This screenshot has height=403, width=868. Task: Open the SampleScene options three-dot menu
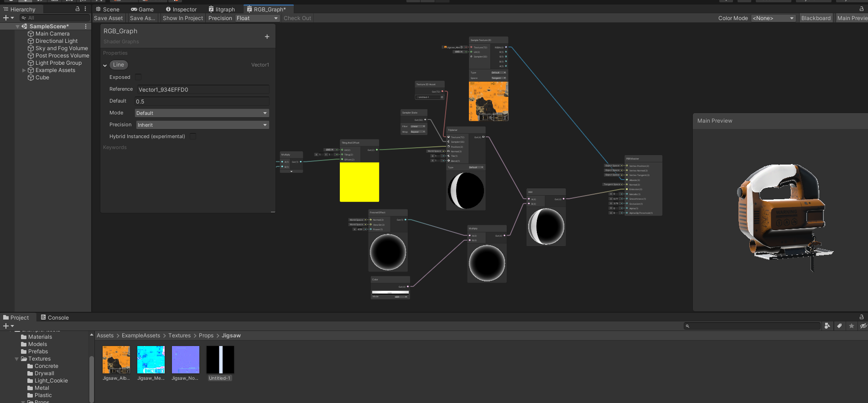click(x=86, y=26)
